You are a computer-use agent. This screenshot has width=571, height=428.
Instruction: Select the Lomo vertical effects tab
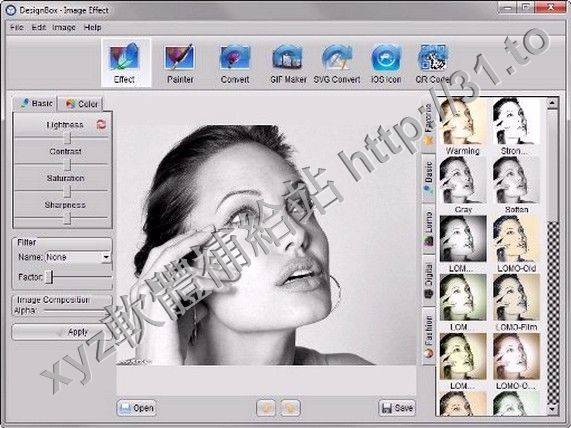(429, 228)
